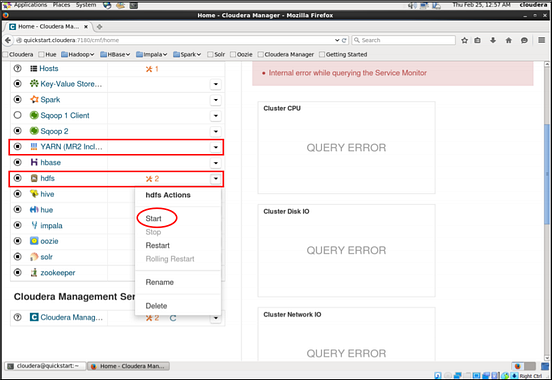Click the hdfs status indicator

[17, 178]
